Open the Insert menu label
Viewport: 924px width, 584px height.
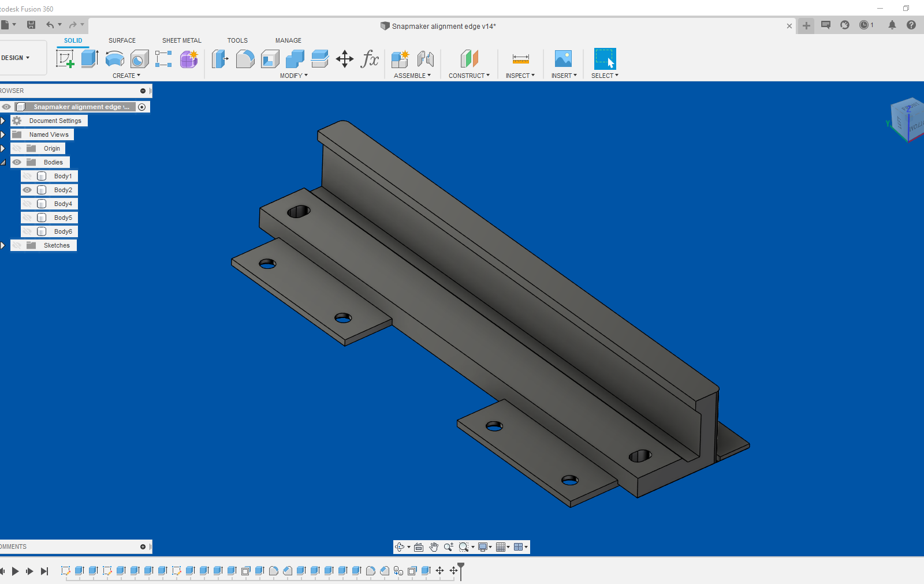(564, 76)
